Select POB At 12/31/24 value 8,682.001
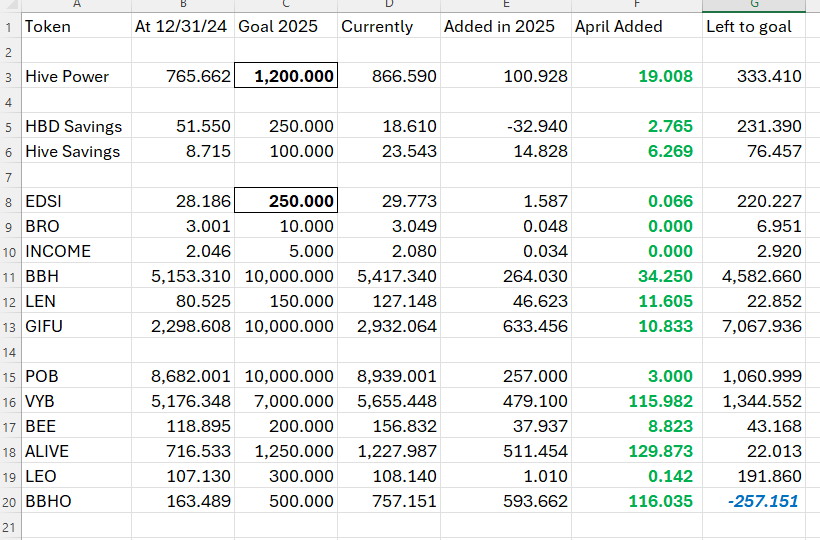Screen dimensions: 820x540 tap(183, 376)
